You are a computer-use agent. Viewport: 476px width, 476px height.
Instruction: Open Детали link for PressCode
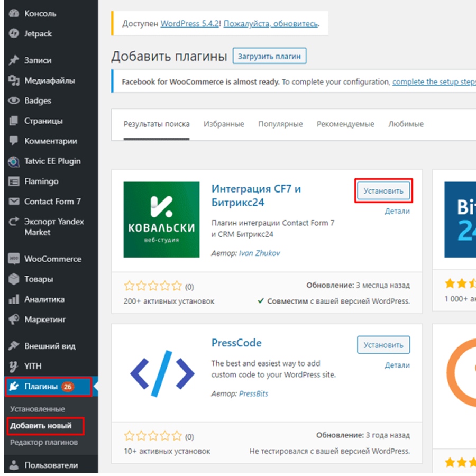click(397, 365)
